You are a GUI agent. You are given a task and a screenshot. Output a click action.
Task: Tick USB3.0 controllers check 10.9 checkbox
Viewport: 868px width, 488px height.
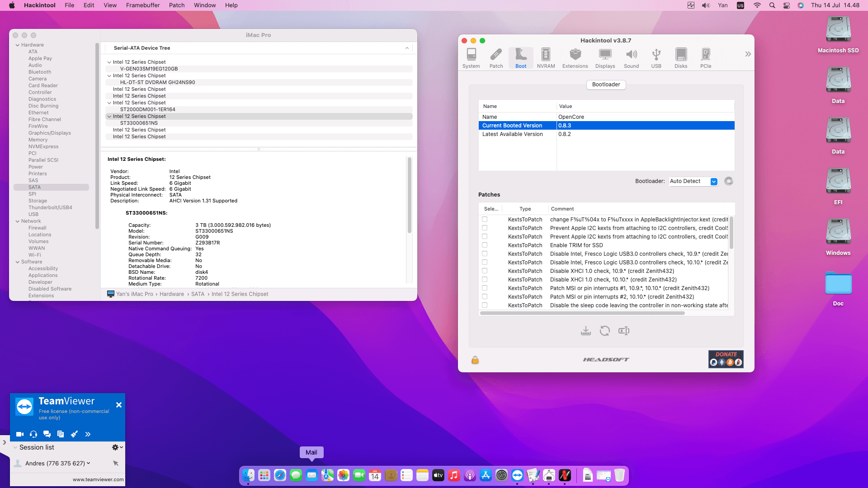485,254
